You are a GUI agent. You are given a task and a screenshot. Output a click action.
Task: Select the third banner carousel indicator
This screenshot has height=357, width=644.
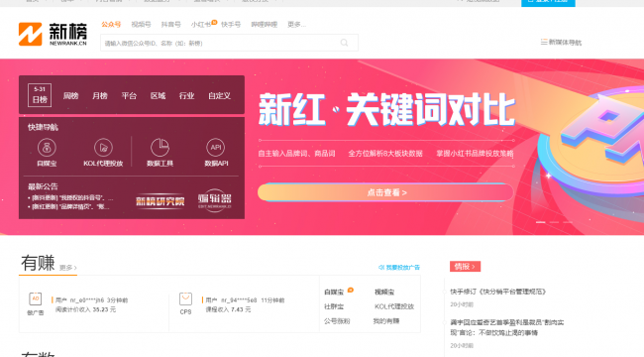(568, 222)
